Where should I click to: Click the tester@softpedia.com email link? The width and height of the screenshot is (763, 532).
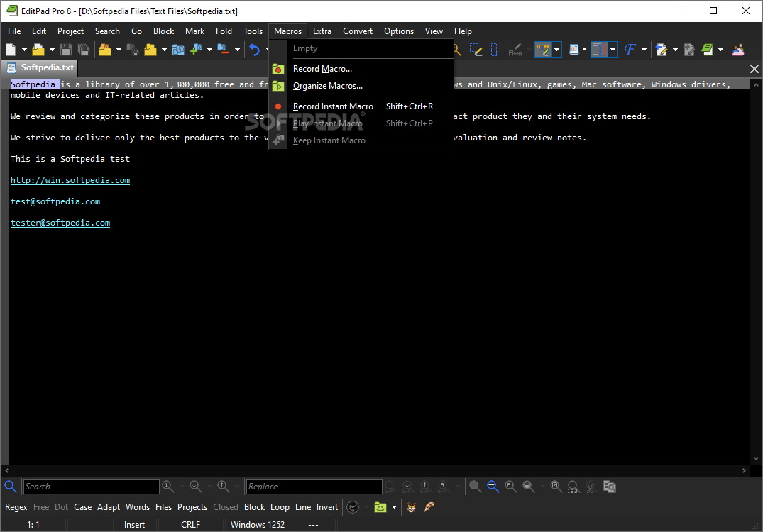[x=60, y=223]
